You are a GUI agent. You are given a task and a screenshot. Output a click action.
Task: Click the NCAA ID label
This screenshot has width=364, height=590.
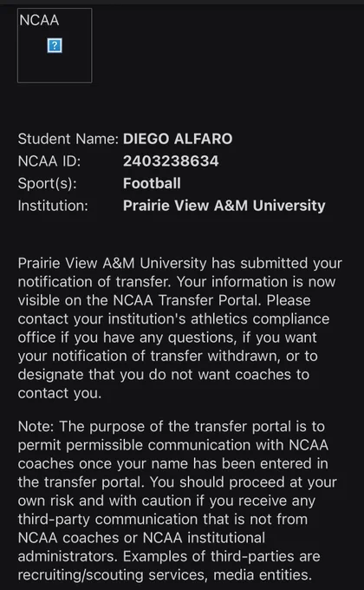(x=49, y=161)
